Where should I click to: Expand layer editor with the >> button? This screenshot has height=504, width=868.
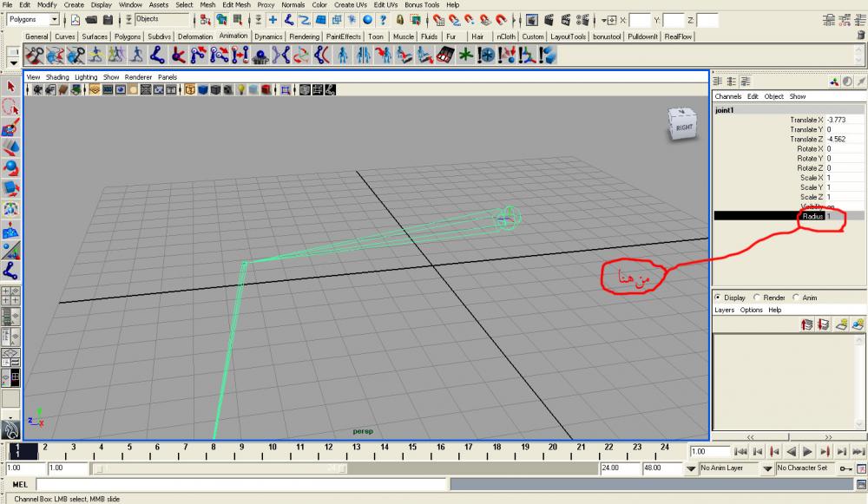coord(827,437)
